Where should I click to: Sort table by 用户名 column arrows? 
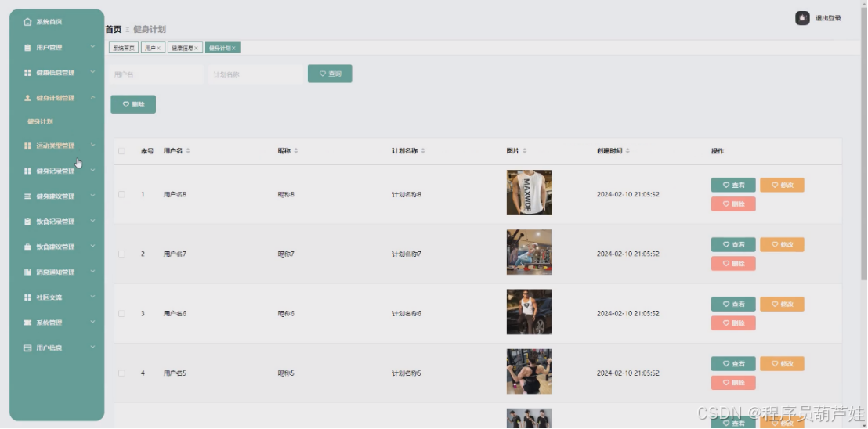coord(188,151)
